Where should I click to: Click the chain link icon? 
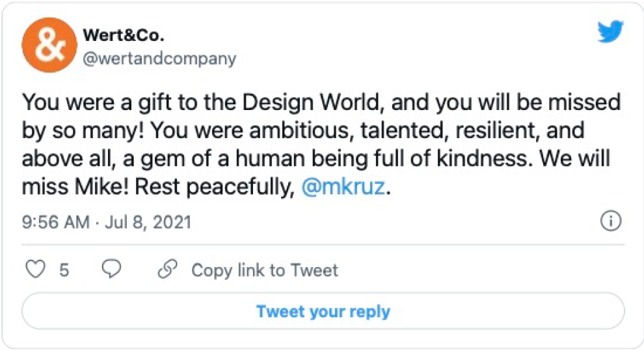tap(168, 270)
